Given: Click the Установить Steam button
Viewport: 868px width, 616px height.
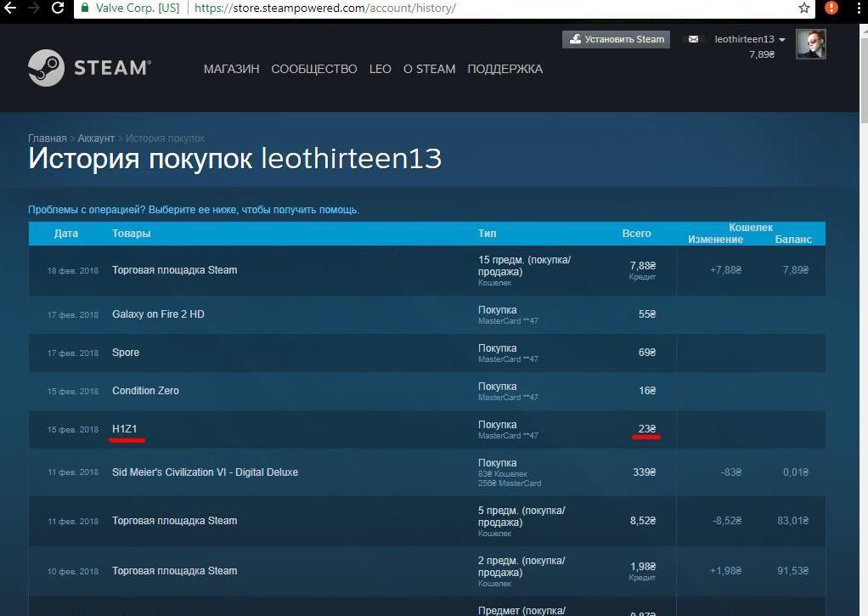Looking at the screenshot, I should click(x=616, y=39).
